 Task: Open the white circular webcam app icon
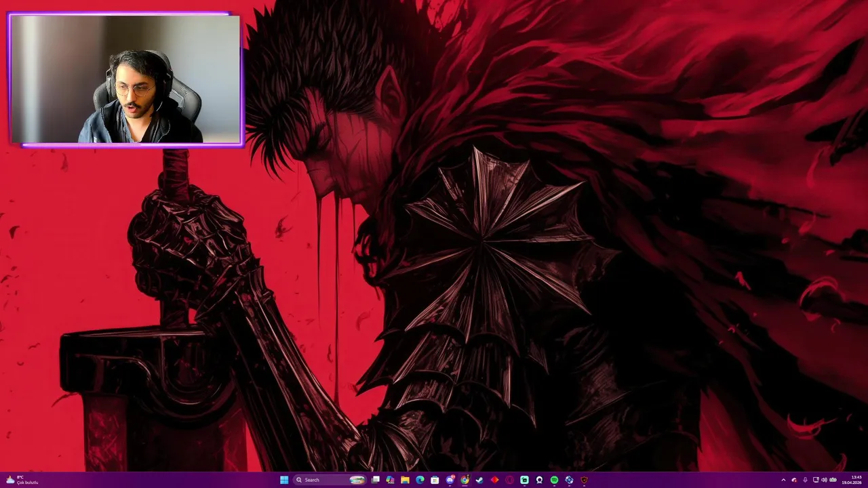tap(539, 480)
